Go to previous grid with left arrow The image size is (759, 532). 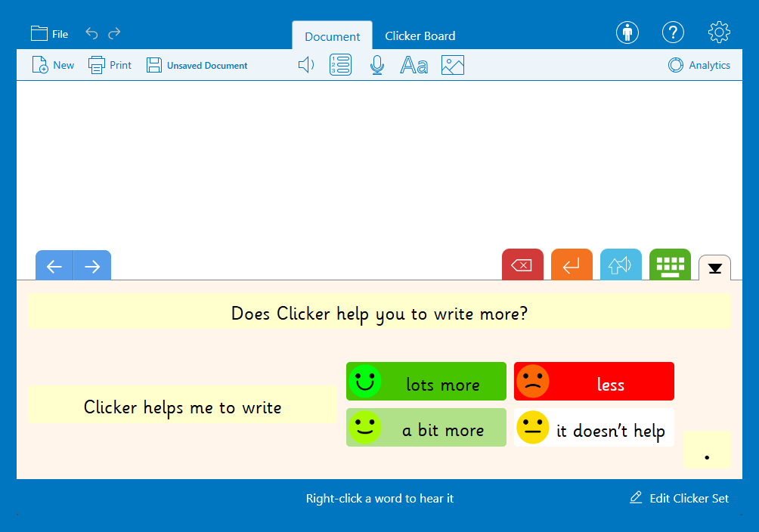click(54, 266)
